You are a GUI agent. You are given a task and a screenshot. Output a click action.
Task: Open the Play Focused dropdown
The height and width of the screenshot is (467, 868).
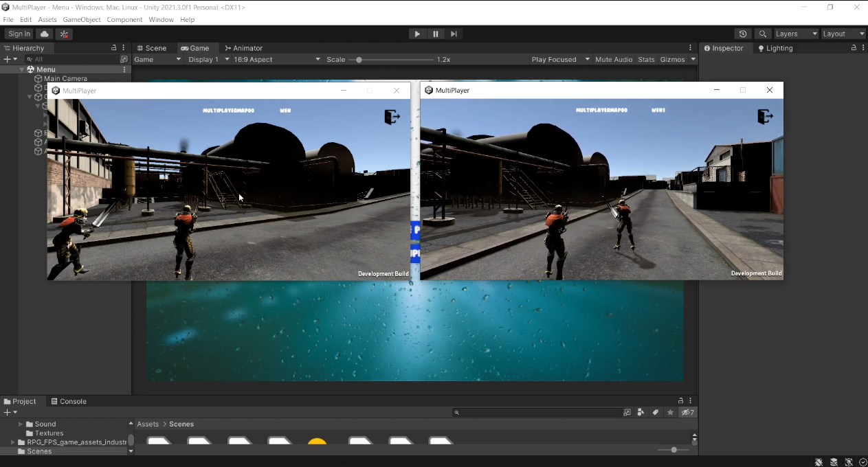(x=560, y=60)
